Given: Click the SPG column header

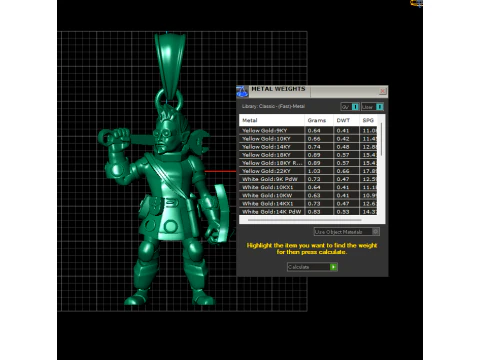Looking at the screenshot, I should (368, 120).
